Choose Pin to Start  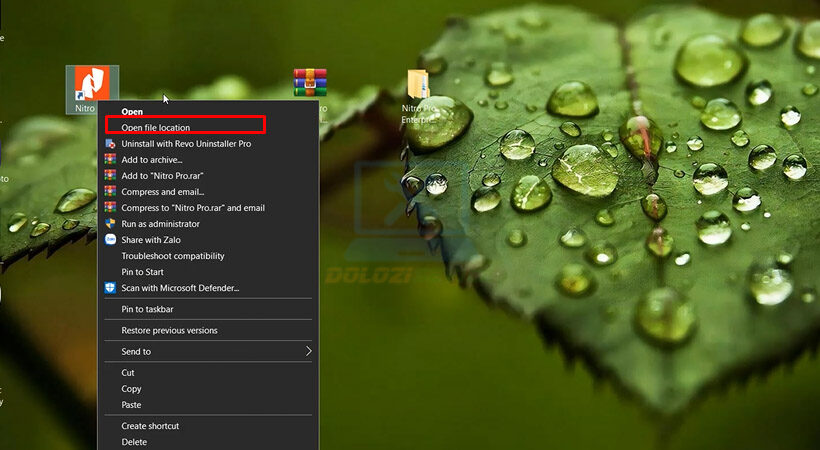click(143, 272)
